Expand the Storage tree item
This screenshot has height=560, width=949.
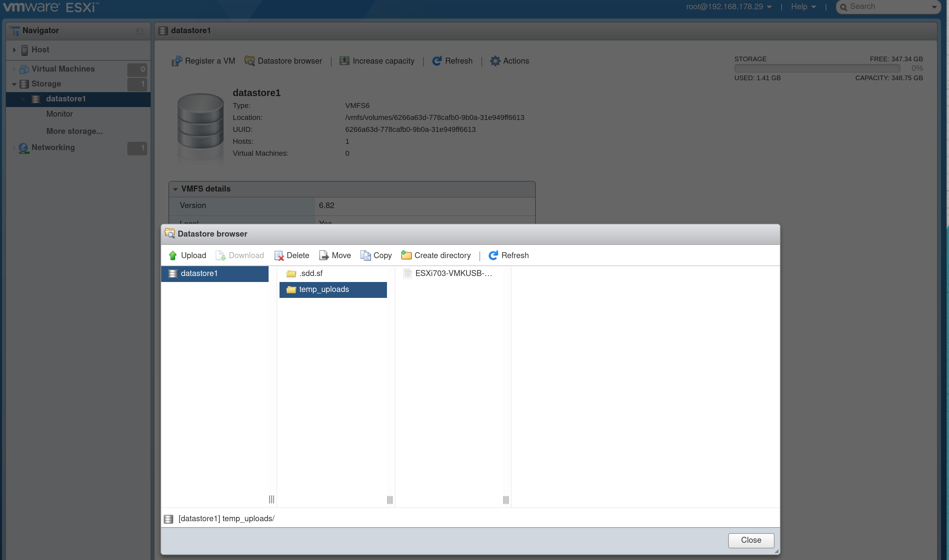(x=14, y=83)
